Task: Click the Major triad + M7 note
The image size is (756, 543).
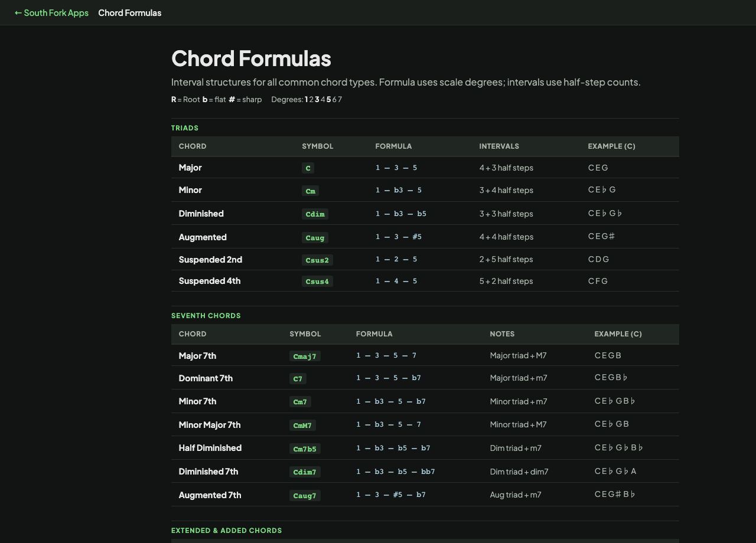Action: click(x=518, y=355)
